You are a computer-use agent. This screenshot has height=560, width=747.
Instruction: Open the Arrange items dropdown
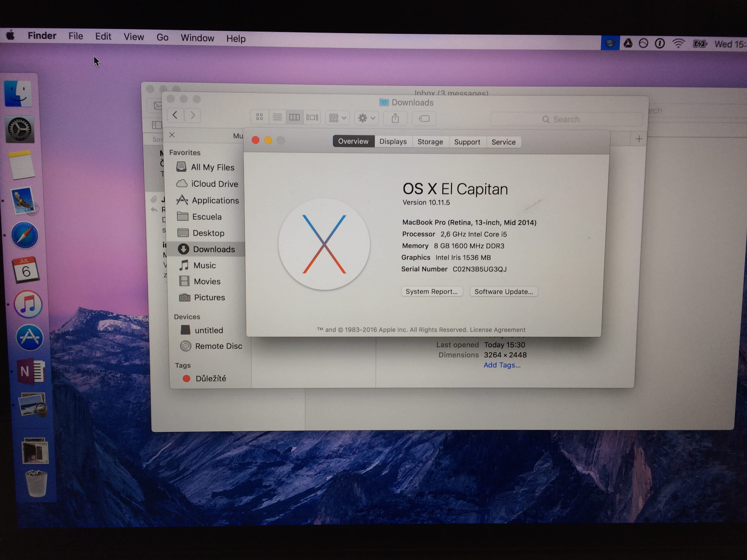pyautogui.click(x=337, y=118)
